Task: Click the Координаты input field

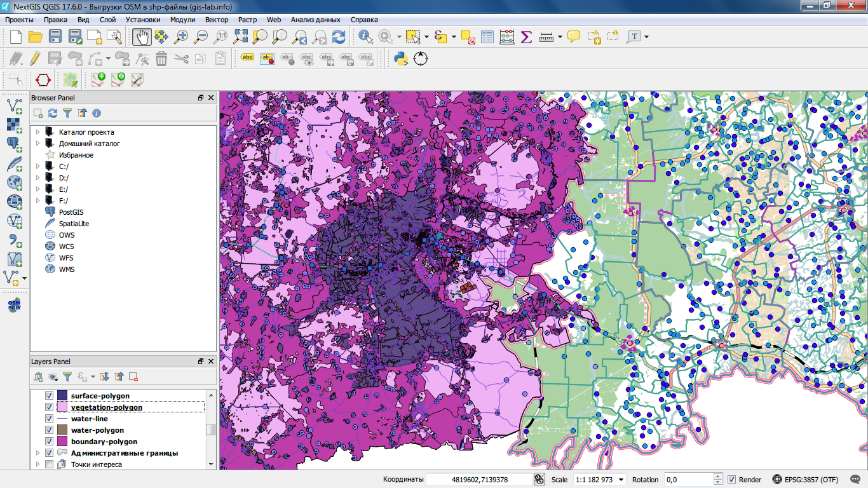Action: 478,480
